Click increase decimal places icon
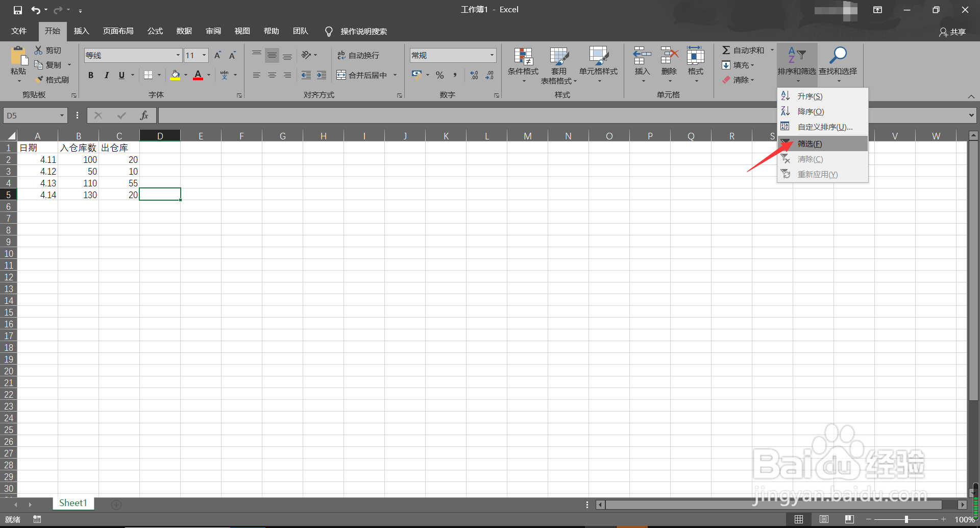The image size is (980, 528). (x=474, y=75)
